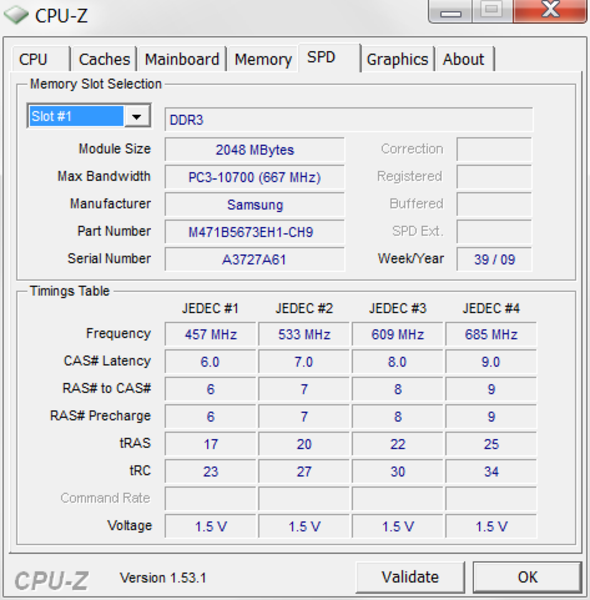Minimize the CPU-Z window
Screen dimensions: 590x600
pyautogui.click(x=451, y=11)
